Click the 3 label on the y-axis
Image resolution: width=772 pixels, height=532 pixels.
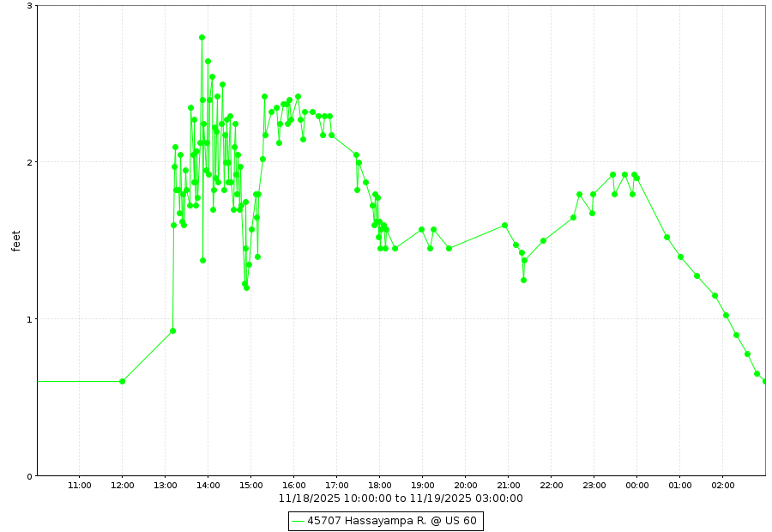[29, 6]
